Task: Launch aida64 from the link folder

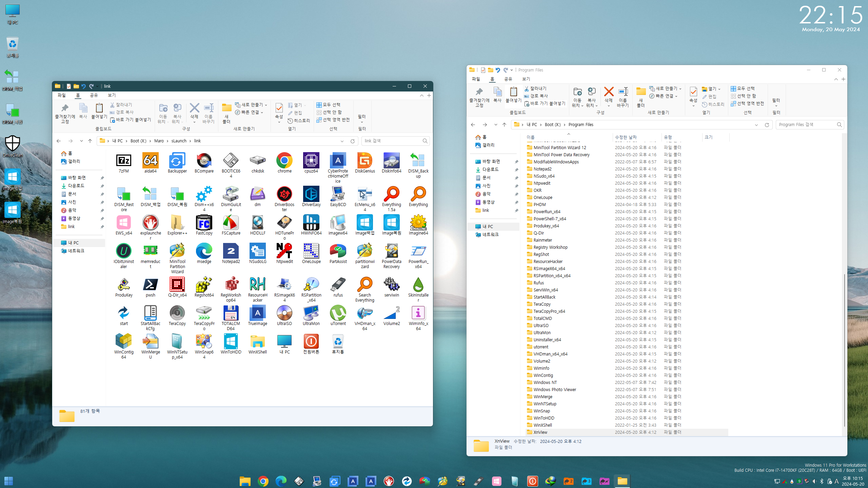Action: point(150,160)
